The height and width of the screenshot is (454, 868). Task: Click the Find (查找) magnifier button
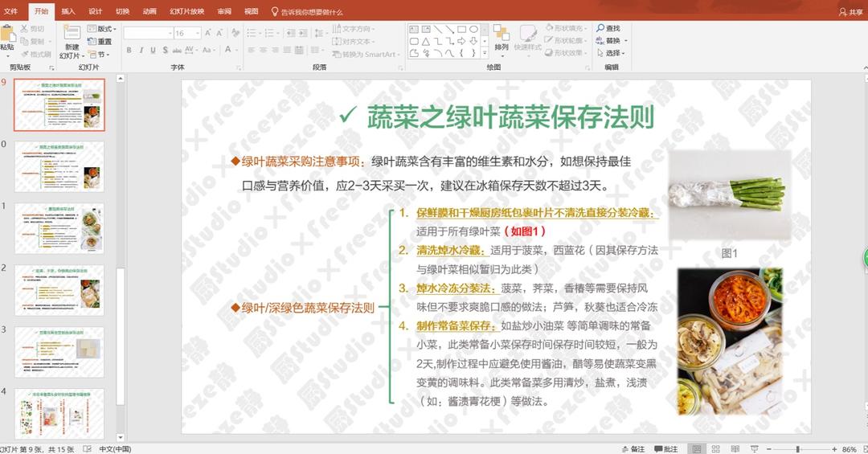608,28
